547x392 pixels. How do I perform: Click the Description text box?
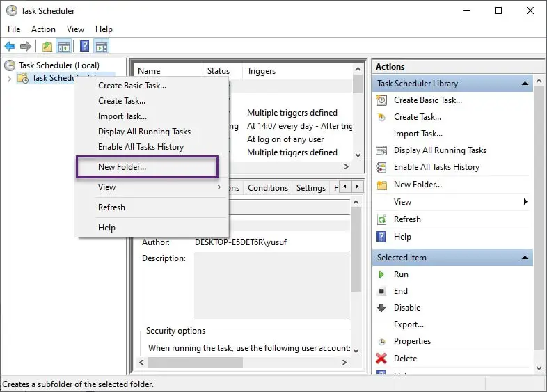pos(271,285)
